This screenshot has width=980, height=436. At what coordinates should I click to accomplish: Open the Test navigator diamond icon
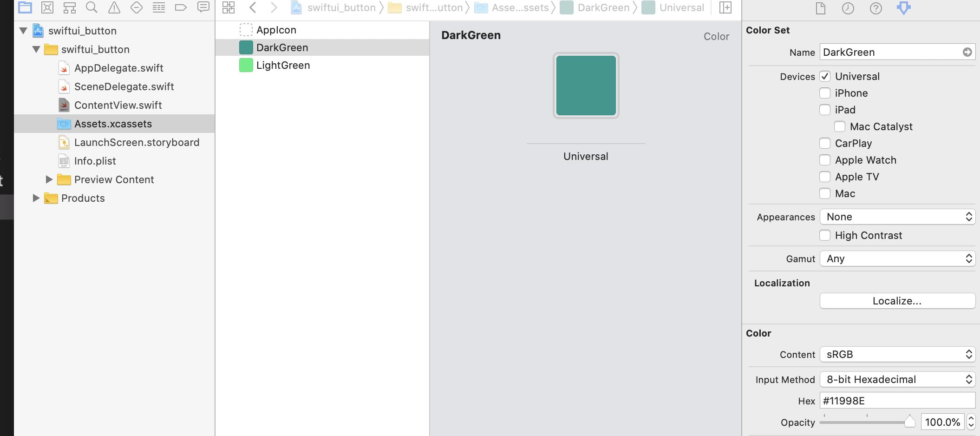pyautogui.click(x=137, y=7)
